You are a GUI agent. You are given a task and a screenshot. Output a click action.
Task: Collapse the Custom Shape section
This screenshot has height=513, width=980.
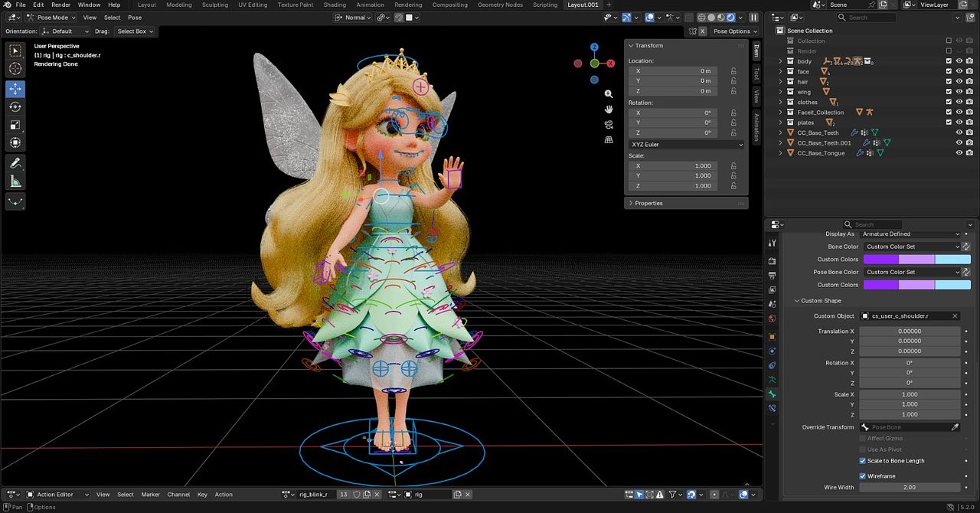[796, 301]
